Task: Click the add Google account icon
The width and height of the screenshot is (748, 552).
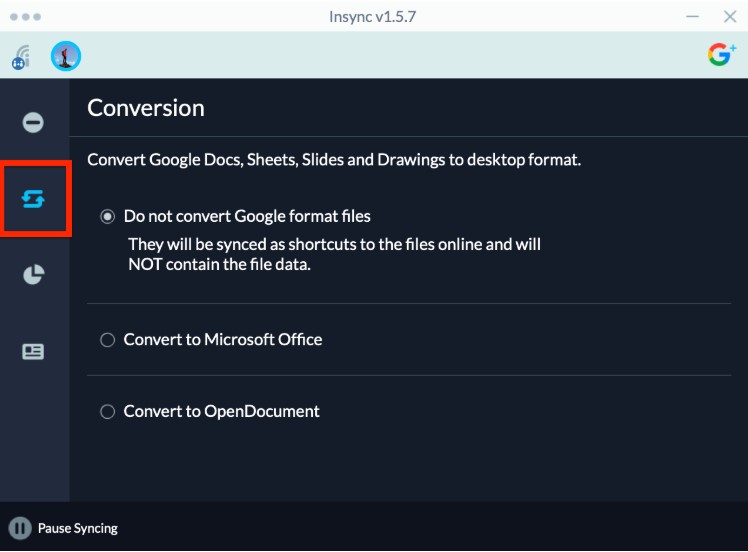Action: pos(721,55)
